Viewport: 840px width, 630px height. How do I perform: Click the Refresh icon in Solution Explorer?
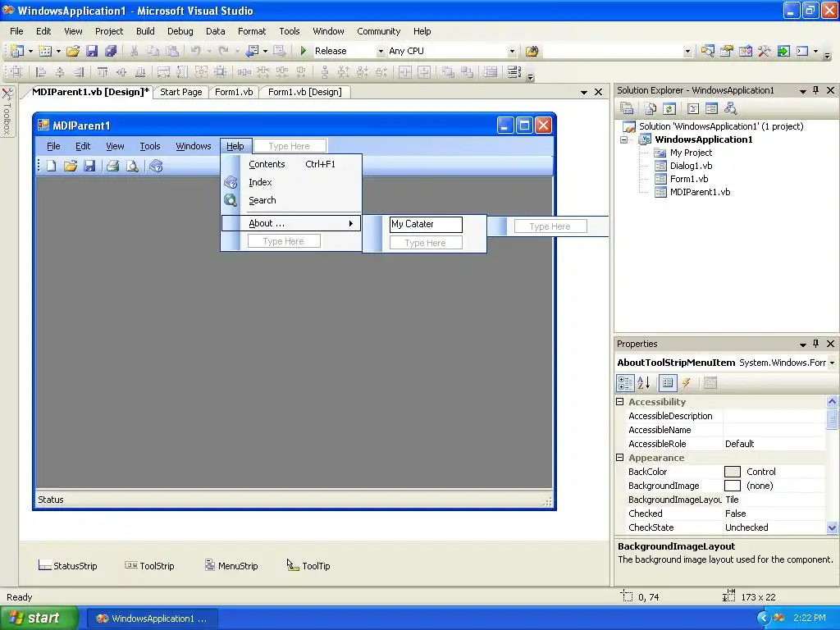[669, 109]
